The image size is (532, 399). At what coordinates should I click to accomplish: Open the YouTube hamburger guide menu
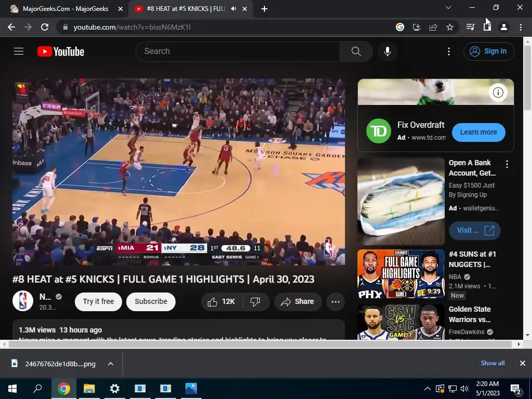[x=19, y=51]
